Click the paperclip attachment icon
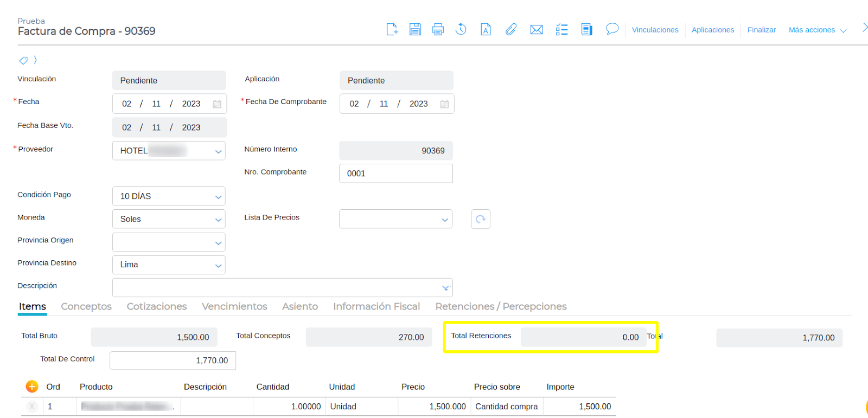 click(x=511, y=29)
